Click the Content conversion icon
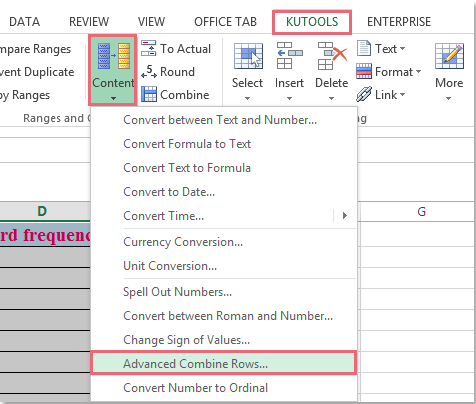The height and width of the screenshot is (404, 476). (114, 56)
